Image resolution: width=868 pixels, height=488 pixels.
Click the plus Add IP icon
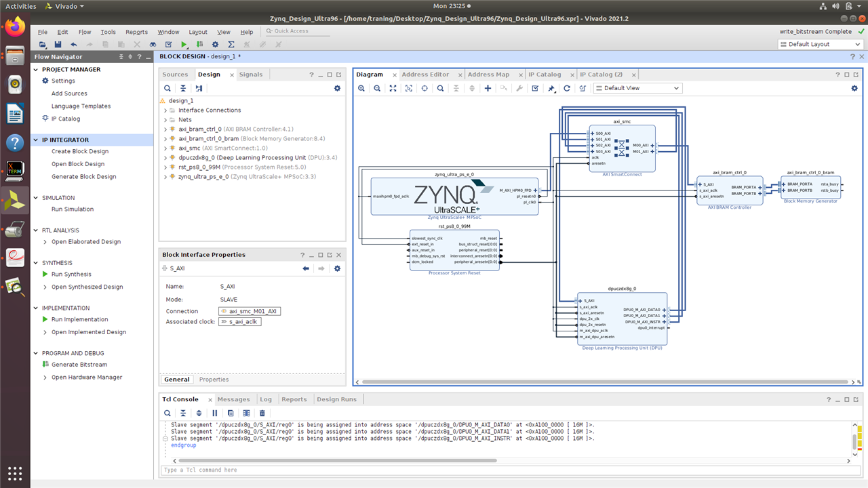[488, 88]
